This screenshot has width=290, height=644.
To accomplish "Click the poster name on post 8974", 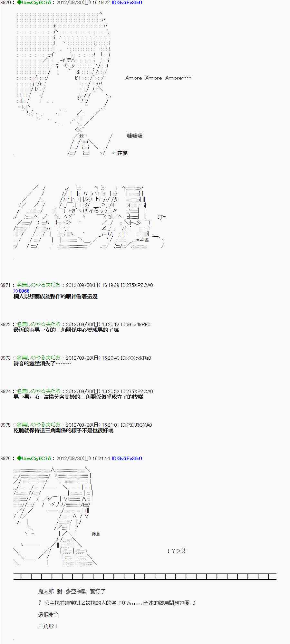I will [38, 391].
